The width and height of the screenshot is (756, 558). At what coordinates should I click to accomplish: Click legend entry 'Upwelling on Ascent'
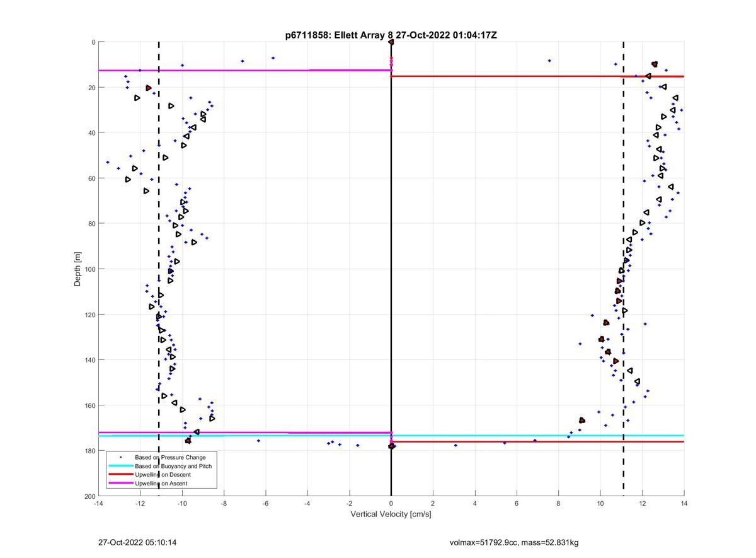pos(161,484)
